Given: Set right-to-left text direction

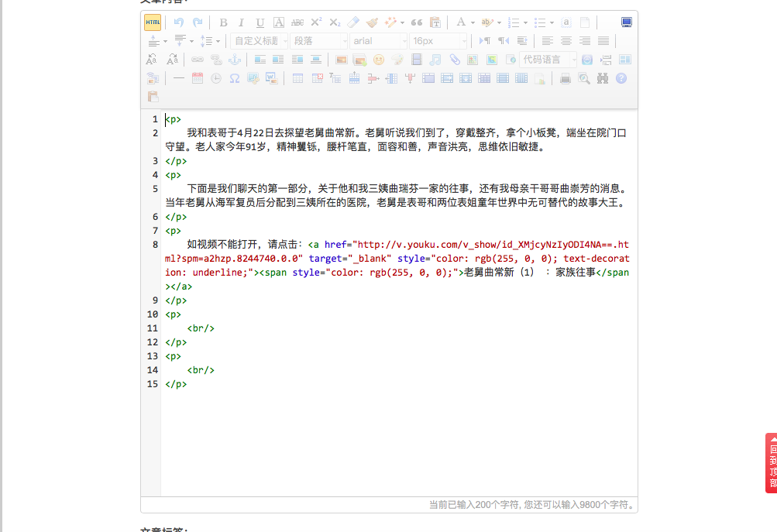Looking at the screenshot, I should 504,40.
